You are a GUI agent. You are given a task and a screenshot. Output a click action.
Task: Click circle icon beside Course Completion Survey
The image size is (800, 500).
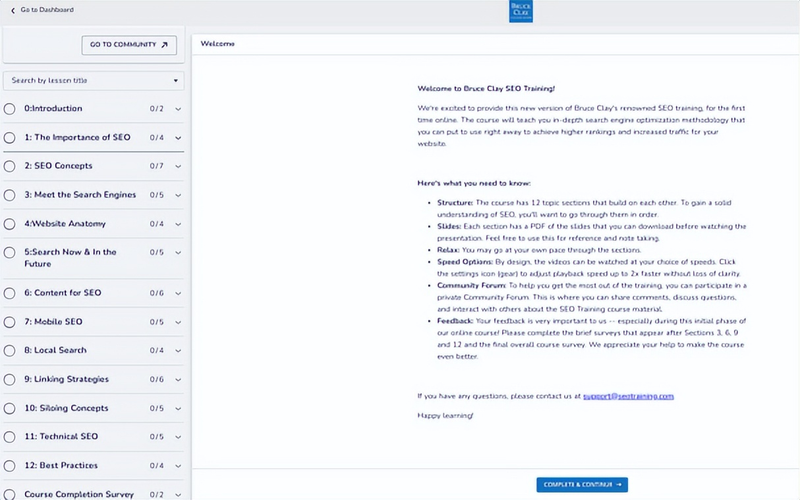pyautogui.click(x=10, y=494)
